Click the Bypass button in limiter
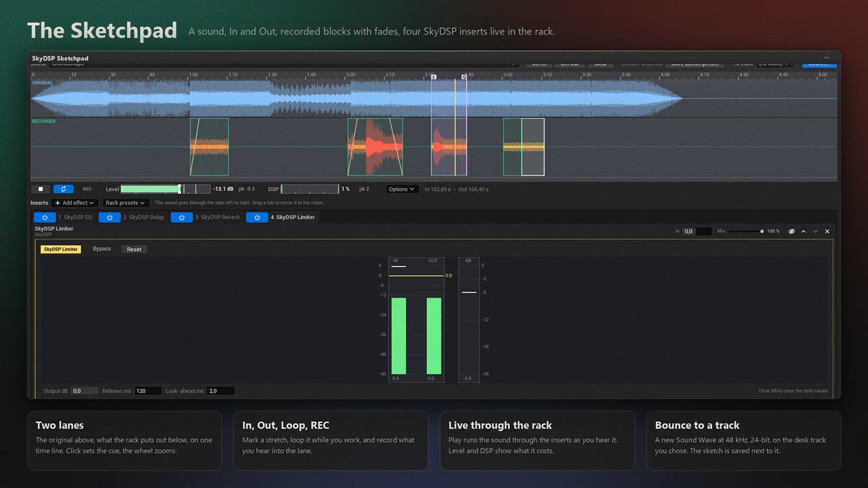868x488 pixels. point(102,249)
